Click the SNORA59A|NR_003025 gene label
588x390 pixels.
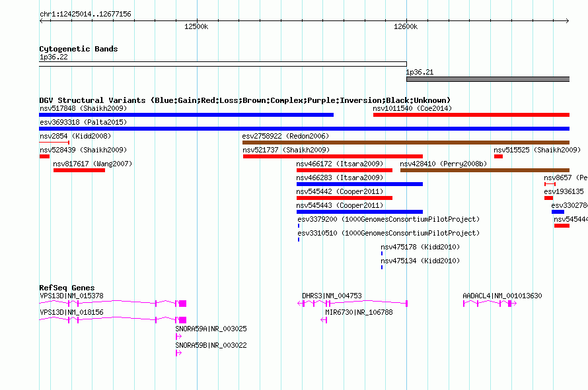pos(211,329)
